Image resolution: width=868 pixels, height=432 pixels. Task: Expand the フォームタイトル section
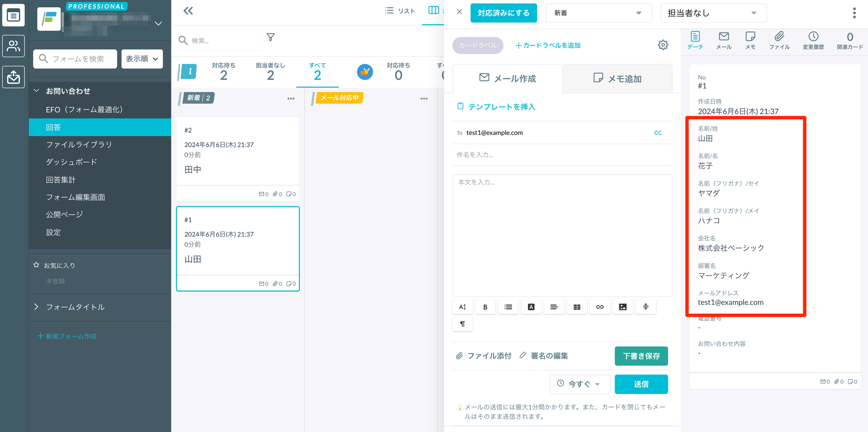(36, 307)
